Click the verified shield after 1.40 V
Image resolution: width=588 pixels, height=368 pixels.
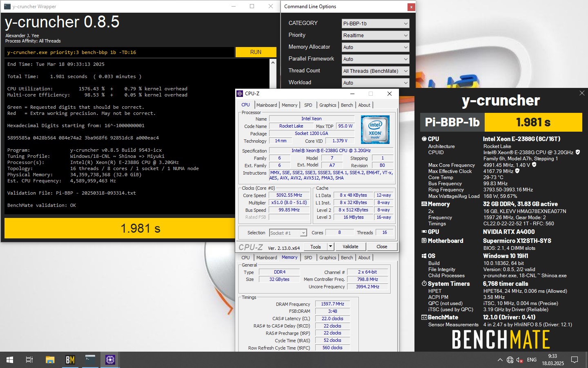click(534, 165)
